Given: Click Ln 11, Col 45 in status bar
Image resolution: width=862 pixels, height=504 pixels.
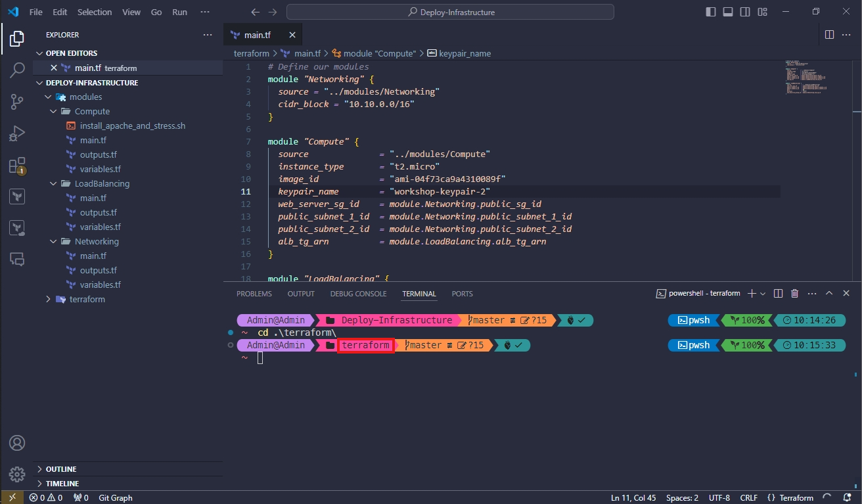Looking at the screenshot, I should [633, 497].
